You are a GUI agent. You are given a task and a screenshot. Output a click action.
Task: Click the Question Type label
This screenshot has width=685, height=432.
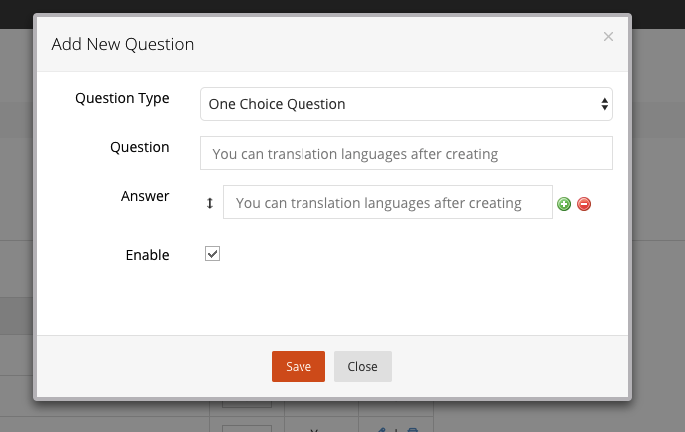pos(122,99)
